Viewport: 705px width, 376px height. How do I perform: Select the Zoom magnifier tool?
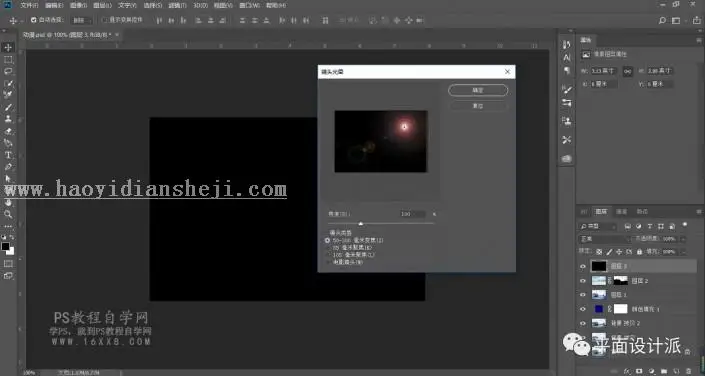(x=8, y=214)
